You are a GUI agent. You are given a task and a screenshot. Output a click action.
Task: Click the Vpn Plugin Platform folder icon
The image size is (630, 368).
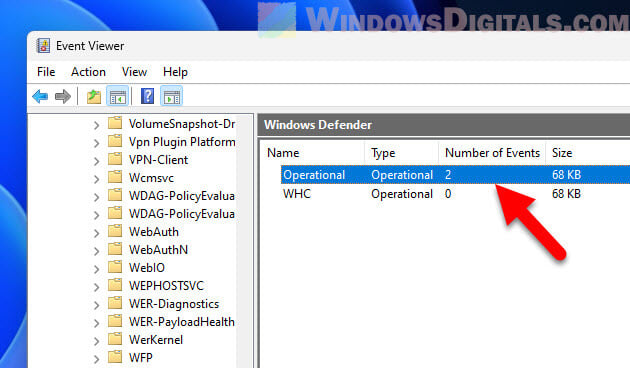pyautogui.click(x=115, y=141)
